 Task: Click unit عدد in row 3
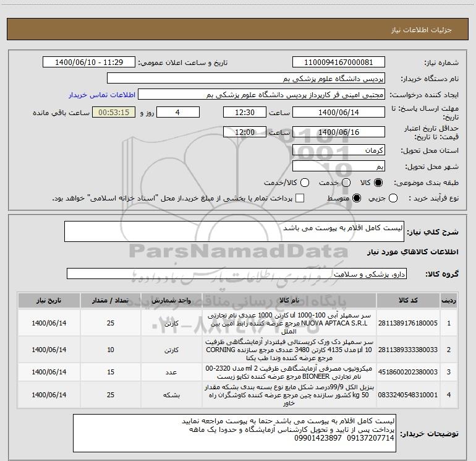[171, 372]
